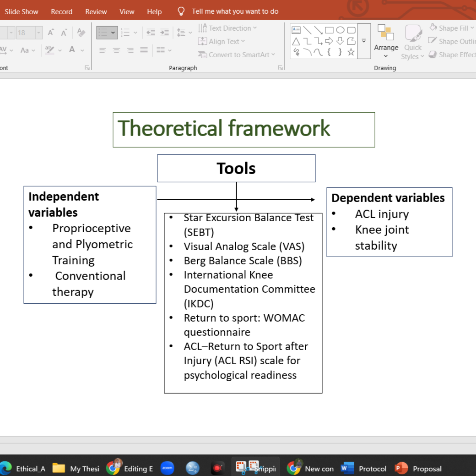Viewport: 476px width, 476px height.
Task: Toggle the Bullets list button
Action: (107, 33)
